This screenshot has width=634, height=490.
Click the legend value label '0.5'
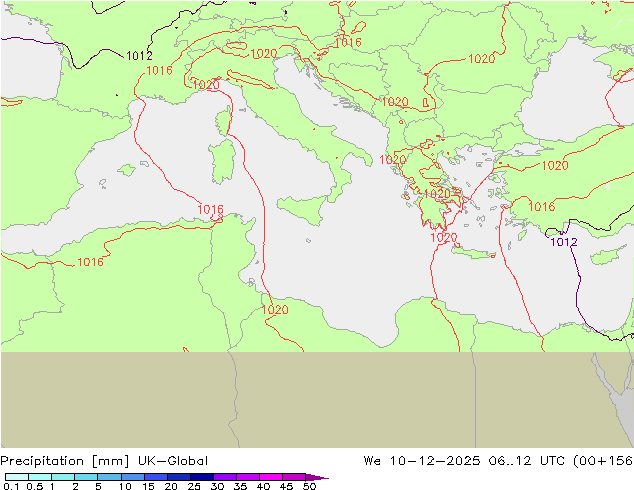pyautogui.click(x=34, y=486)
